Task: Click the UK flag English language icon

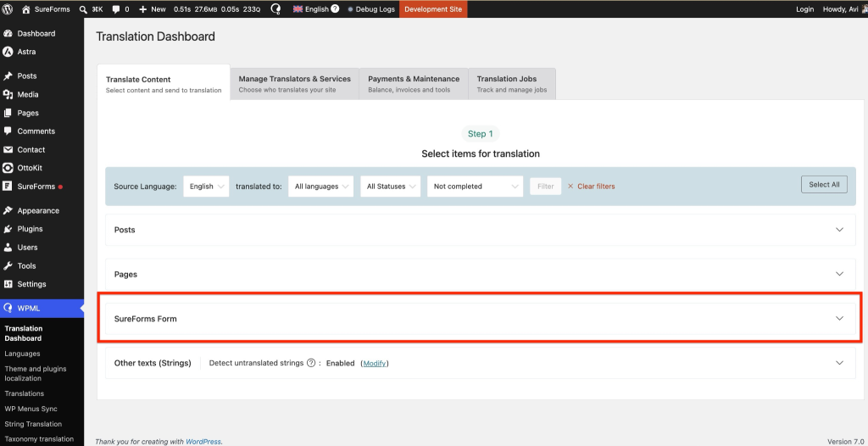Action: pos(298,8)
